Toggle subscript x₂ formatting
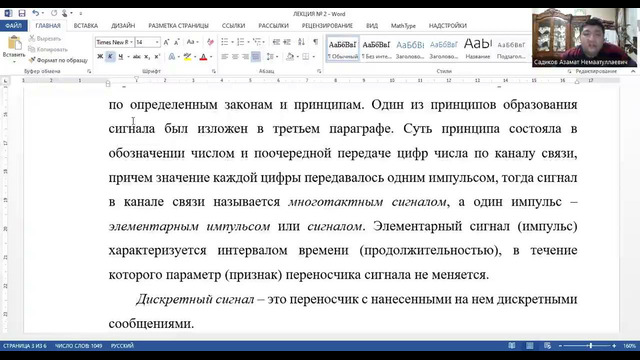This screenshot has width=640, height=360. point(147,57)
